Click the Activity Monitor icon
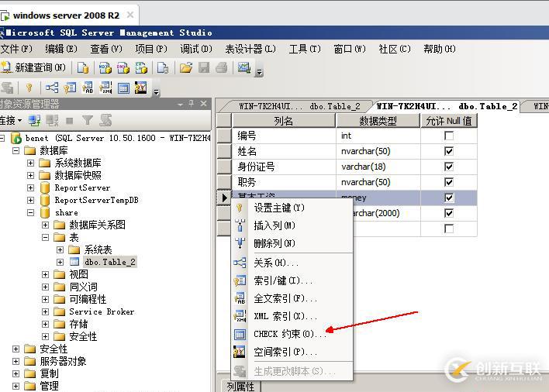This screenshot has height=392, width=549. pyautogui.click(x=244, y=67)
